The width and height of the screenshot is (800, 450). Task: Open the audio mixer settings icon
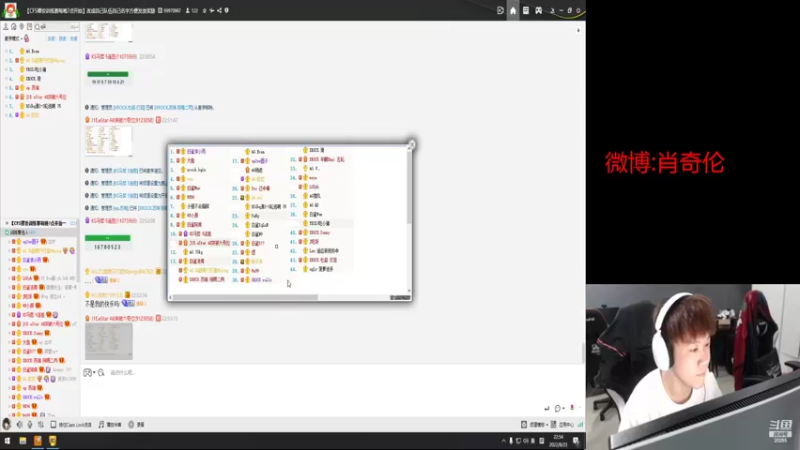pyautogui.click(x=41, y=424)
